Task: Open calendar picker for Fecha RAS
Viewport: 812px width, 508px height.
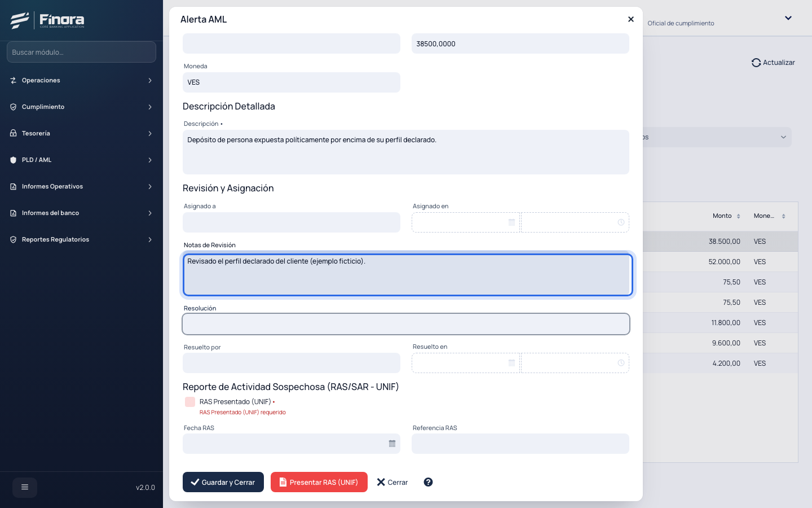Action: point(392,444)
